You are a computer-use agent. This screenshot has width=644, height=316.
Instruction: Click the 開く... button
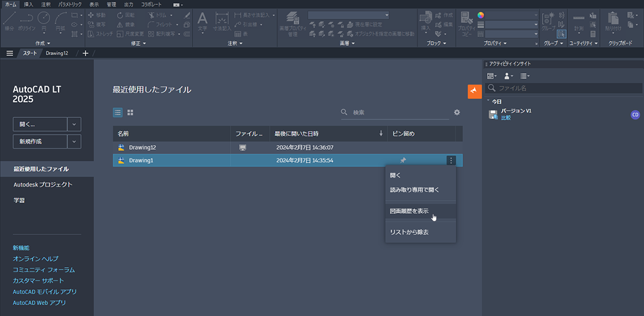pyautogui.click(x=40, y=124)
